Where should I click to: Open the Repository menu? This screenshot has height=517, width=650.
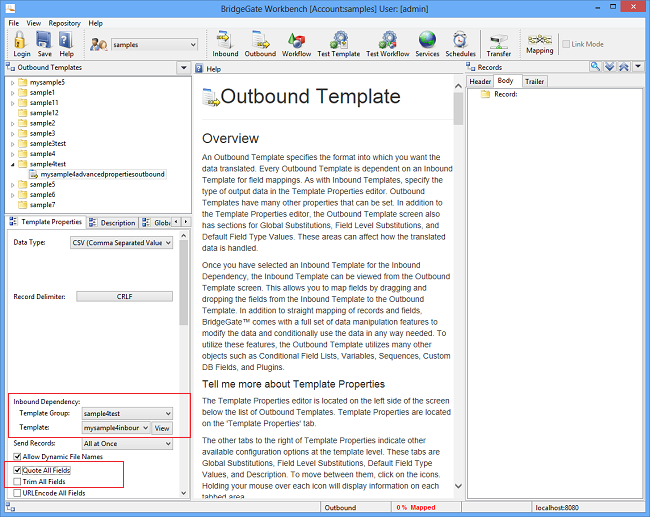[64, 23]
